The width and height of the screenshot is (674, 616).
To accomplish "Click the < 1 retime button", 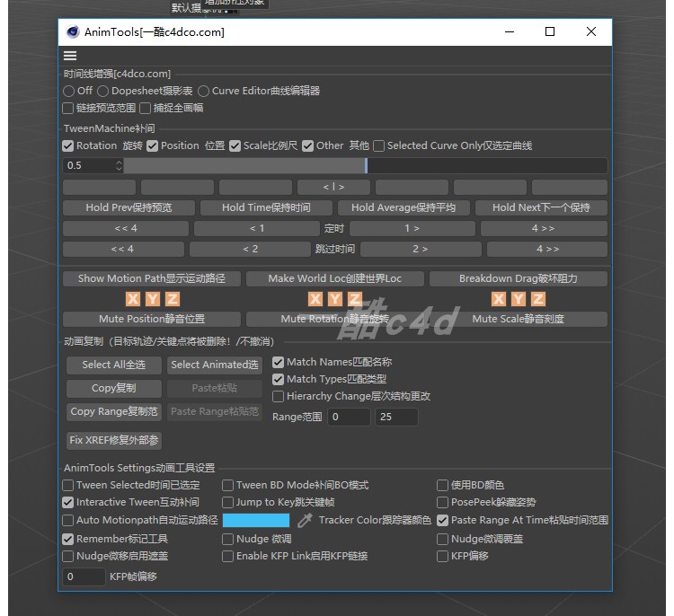I will tap(257, 228).
